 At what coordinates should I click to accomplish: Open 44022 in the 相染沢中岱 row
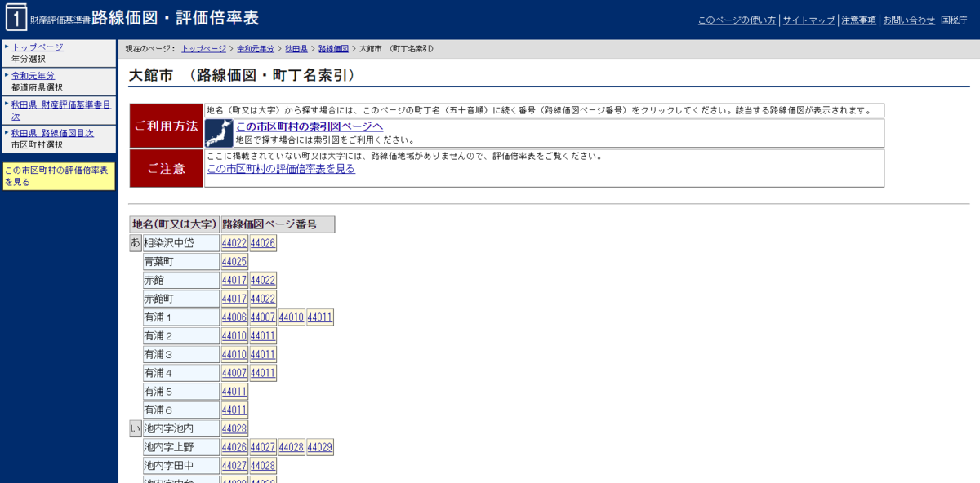(234, 243)
